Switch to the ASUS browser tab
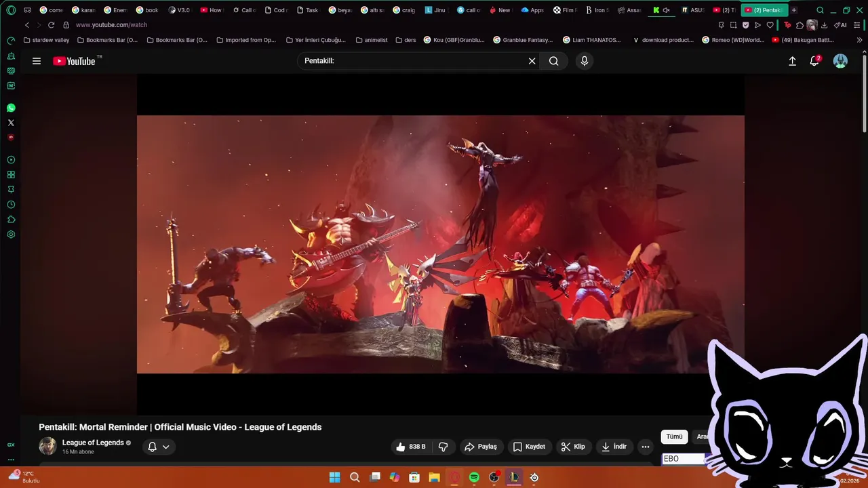Image resolution: width=868 pixels, height=488 pixels. tap(692, 10)
